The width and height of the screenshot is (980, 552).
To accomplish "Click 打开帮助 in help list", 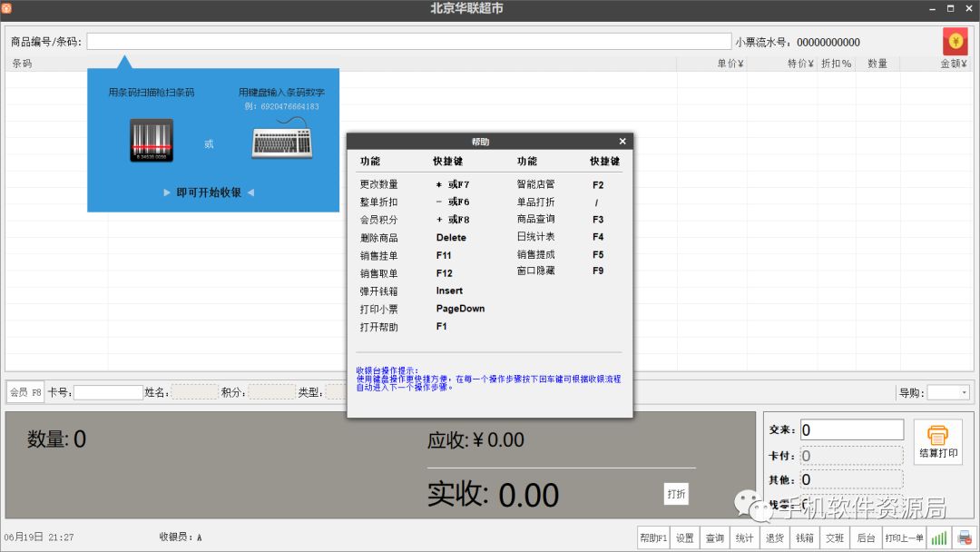I will coord(378,327).
